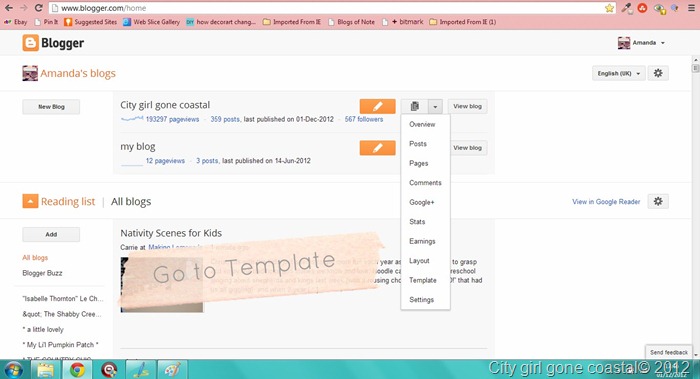The width and height of the screenshot is (700, 379).
Task: Open * a little lovely in sidebar
Action: [43, 329]
